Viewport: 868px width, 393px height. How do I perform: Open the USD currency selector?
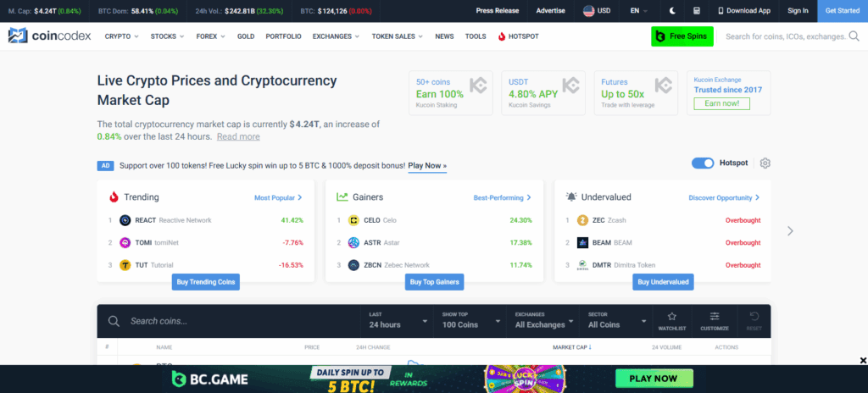coord(597,11)
